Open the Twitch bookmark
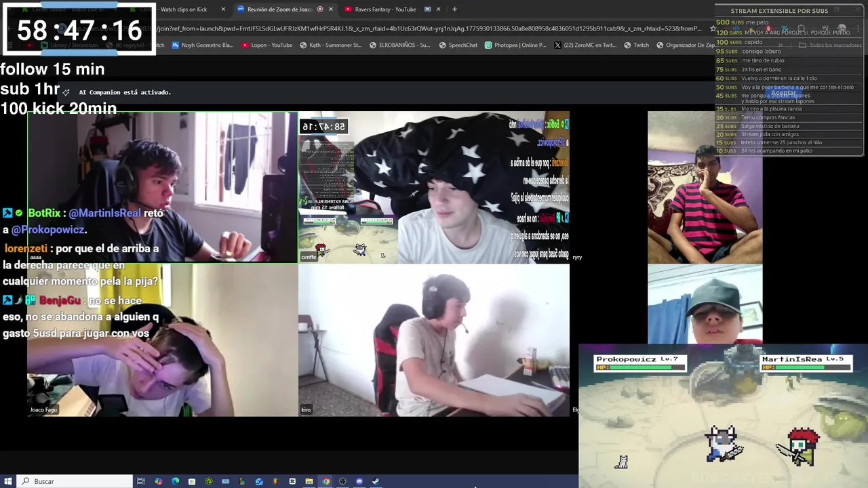This screenshot has width=868, height=488. (636, 45)
